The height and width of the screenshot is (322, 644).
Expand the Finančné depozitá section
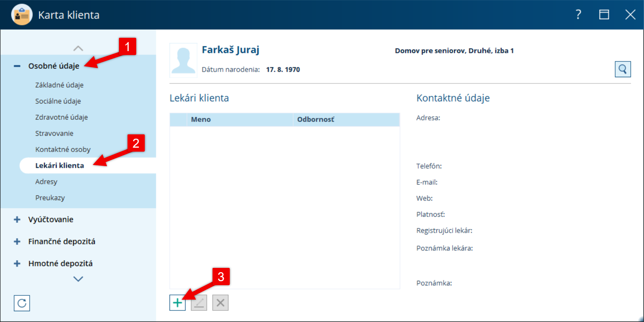[x=17, y=241]
